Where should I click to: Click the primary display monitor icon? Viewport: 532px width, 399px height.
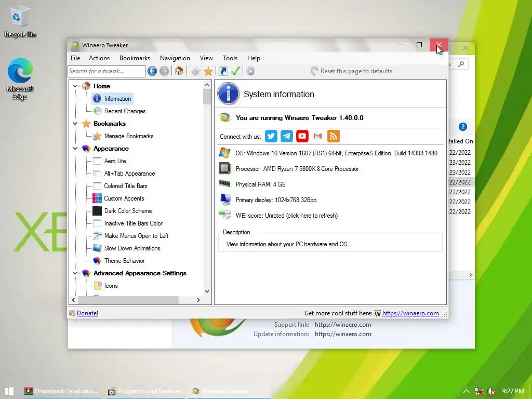click(225, 199)
